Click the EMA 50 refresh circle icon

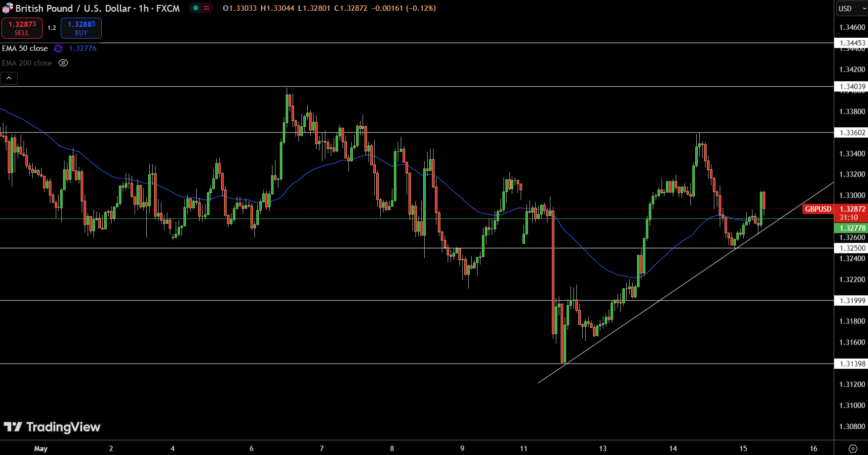point(58,48)
